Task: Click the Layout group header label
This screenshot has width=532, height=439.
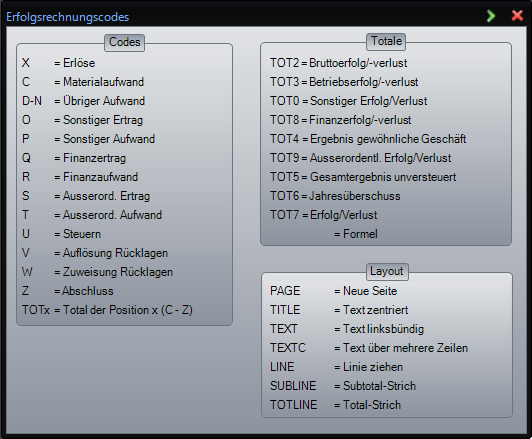Action: [x=386, y=271]
